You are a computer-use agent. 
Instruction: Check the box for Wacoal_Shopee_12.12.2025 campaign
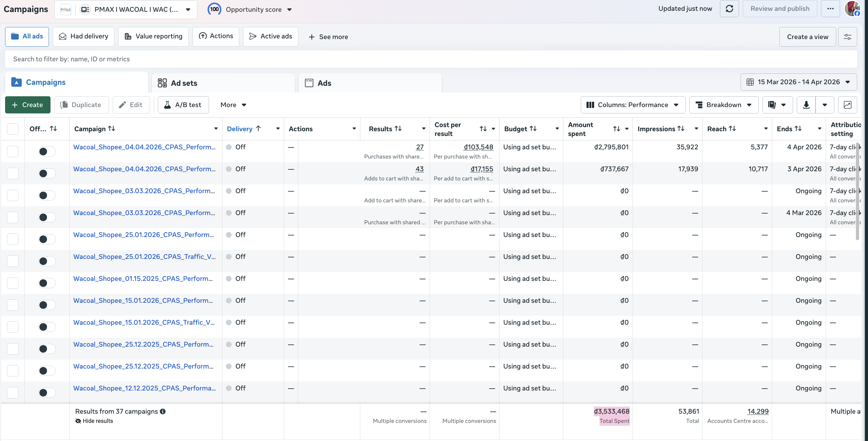pos(13,392)
